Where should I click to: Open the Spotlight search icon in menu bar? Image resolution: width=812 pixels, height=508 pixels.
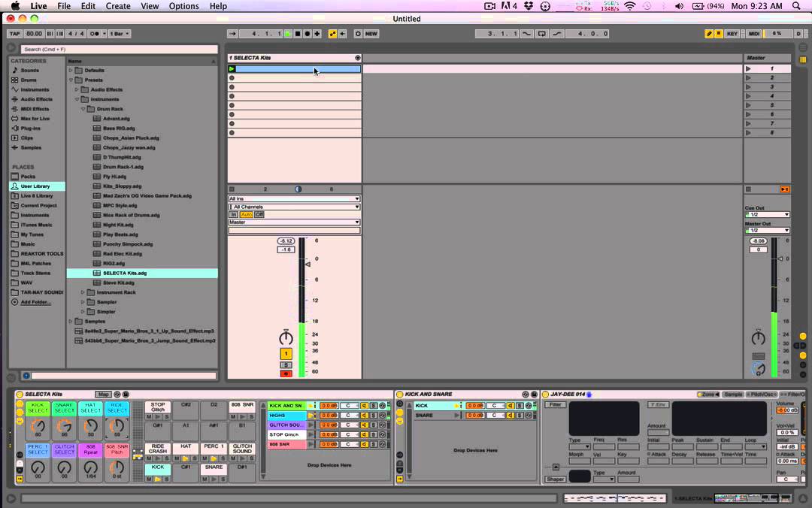tap(796, 6)
